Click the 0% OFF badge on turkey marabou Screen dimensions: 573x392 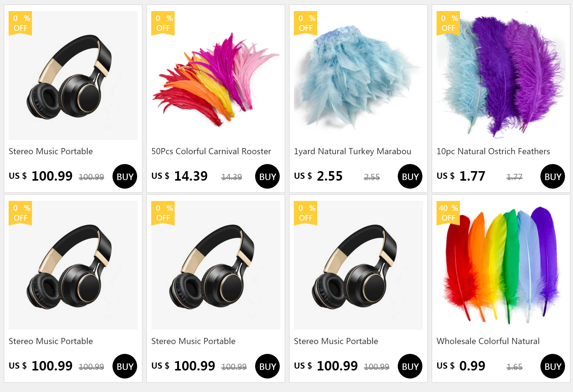point(306,23)
